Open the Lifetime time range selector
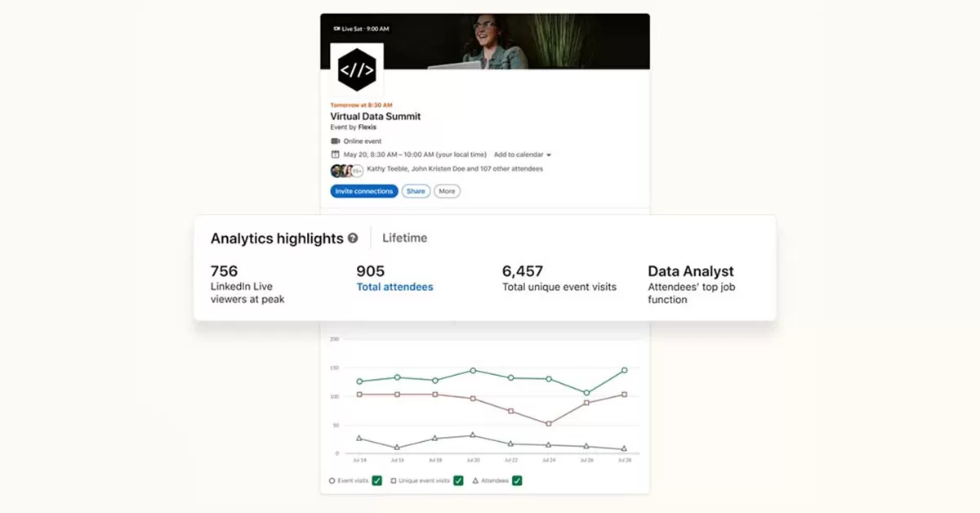The image size is (980, 513). coord(405,239)
